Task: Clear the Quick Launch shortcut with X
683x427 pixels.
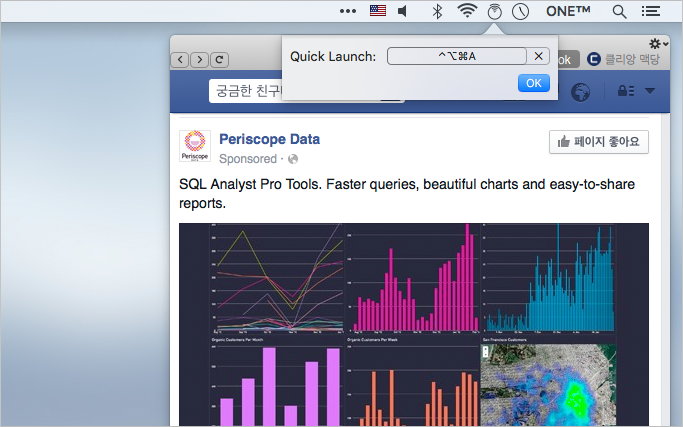Action: (538, 56)
